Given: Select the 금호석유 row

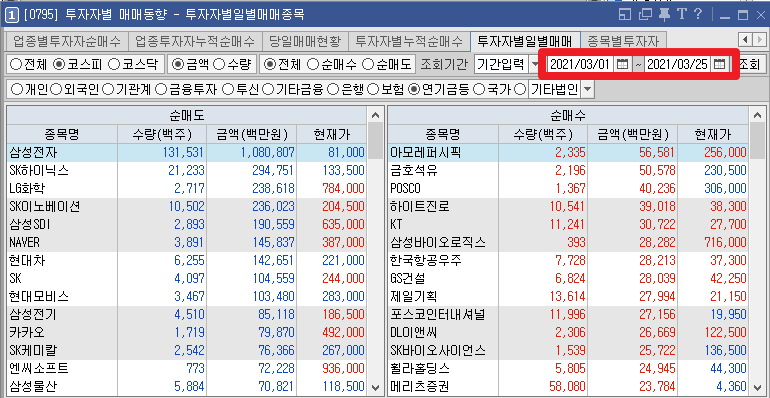Looking at the screenshot, I should [x=568, y=171].
